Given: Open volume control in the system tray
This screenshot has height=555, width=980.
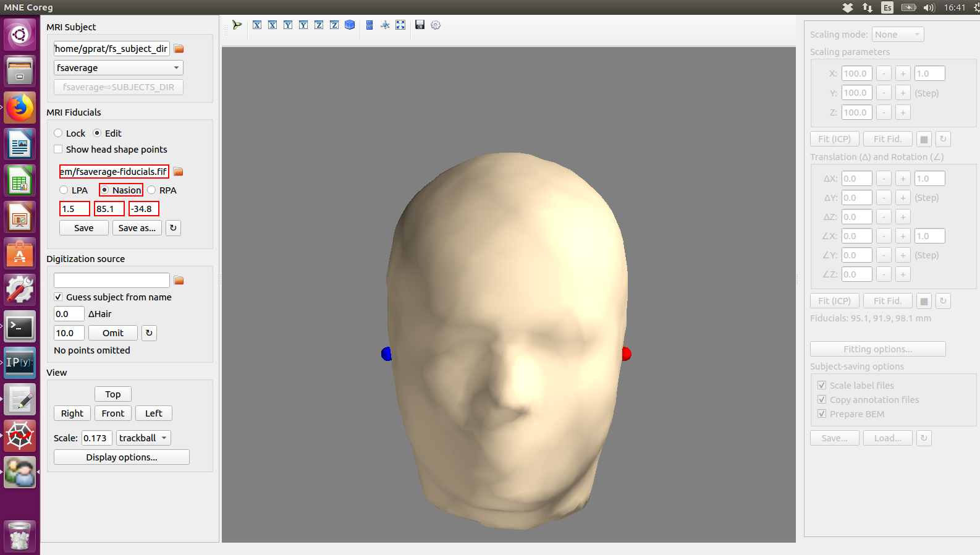Looking at the screenshot, I should click(x=929, y=7).
